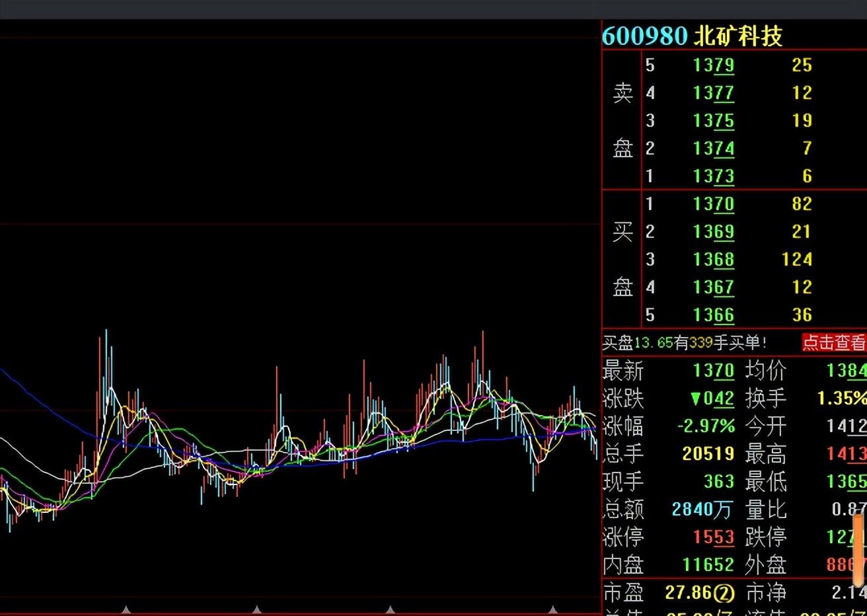Click the first gray triangle marker below chart
Viewport: 867px width, 616px height.
pos(126,609)
